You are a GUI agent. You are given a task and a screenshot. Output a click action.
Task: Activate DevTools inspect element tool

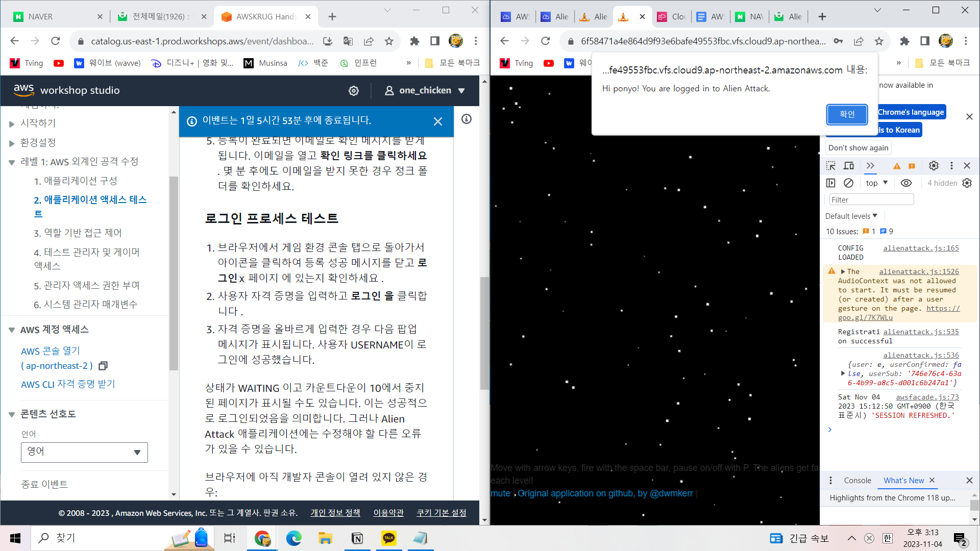point(831,166)
